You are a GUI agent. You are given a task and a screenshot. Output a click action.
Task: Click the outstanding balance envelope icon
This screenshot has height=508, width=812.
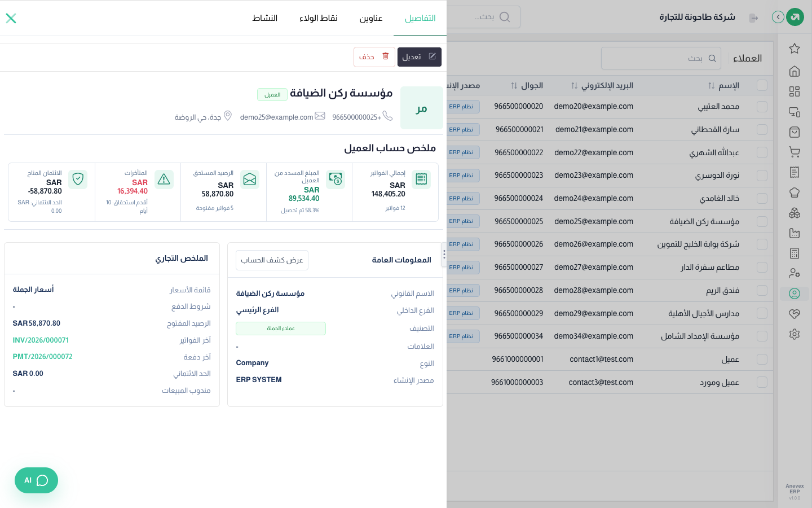coord(250,179)
